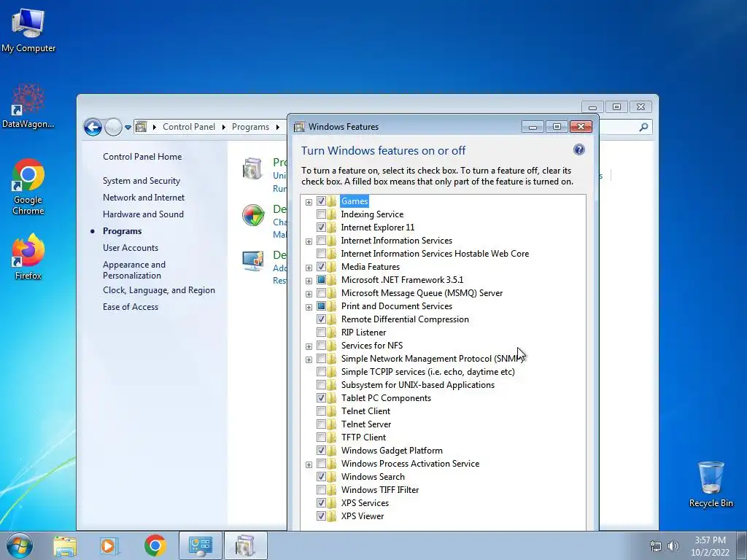The height and width of the screenshot is (560, 747).
Task: Expand Simple Network Management Protocol node
Action: 309,359
